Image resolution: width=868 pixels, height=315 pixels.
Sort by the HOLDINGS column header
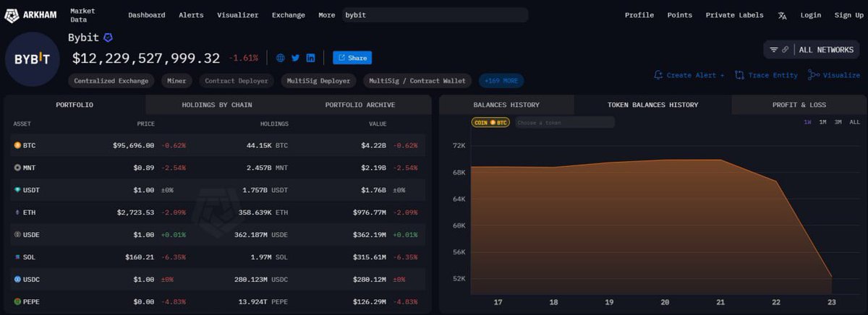tap(274, 124)
